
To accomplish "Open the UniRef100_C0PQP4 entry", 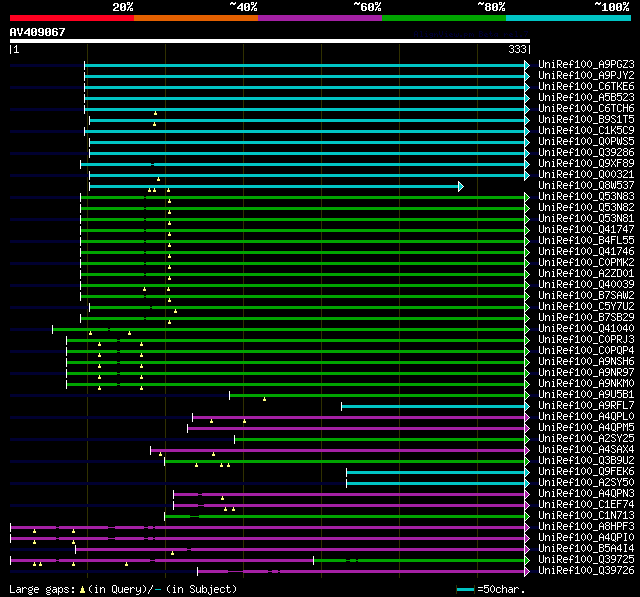I will pos(586,351).
